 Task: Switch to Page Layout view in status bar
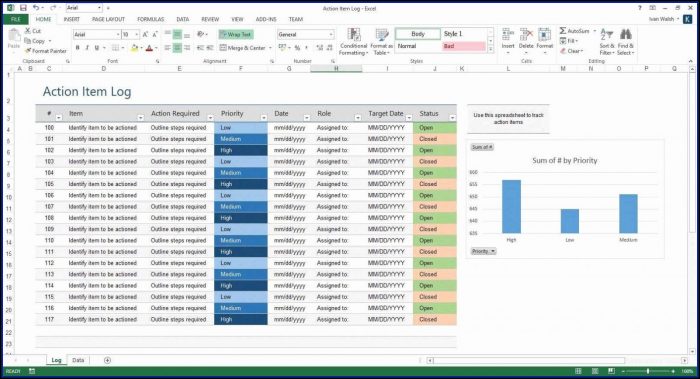(595, 371)
